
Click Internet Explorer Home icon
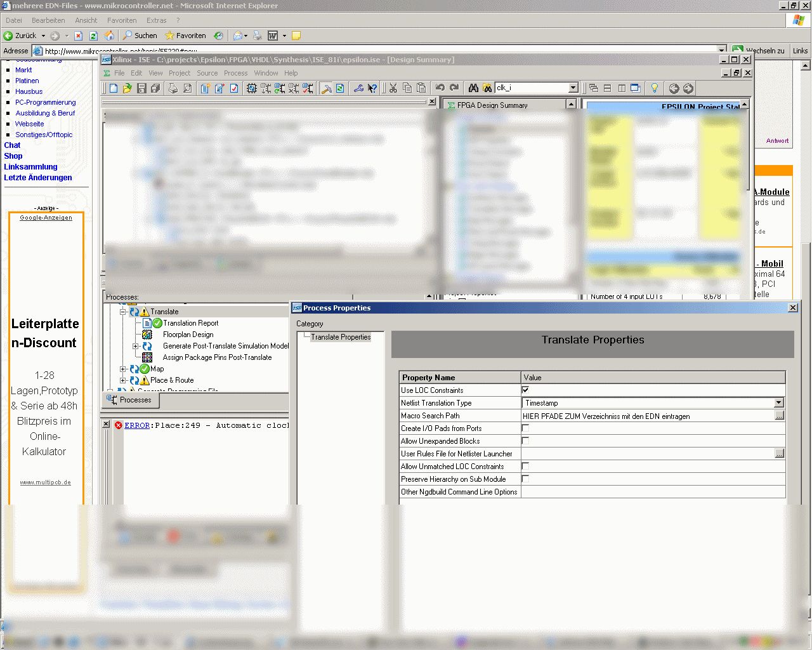[109, 36]
